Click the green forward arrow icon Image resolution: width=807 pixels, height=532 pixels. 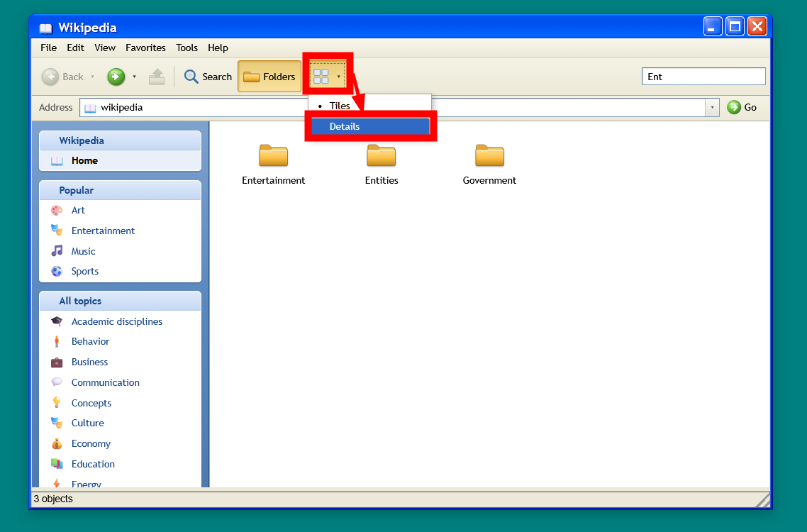point(116,77)
